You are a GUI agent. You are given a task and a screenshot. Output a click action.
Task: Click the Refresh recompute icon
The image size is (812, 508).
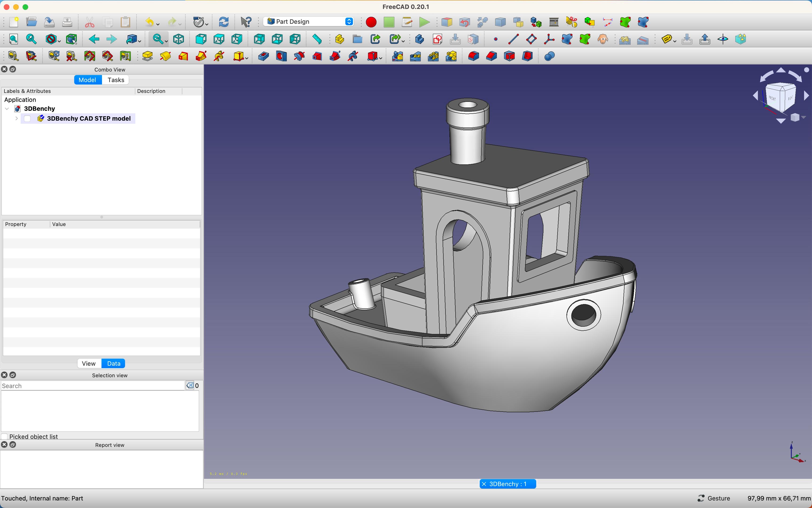224,22
